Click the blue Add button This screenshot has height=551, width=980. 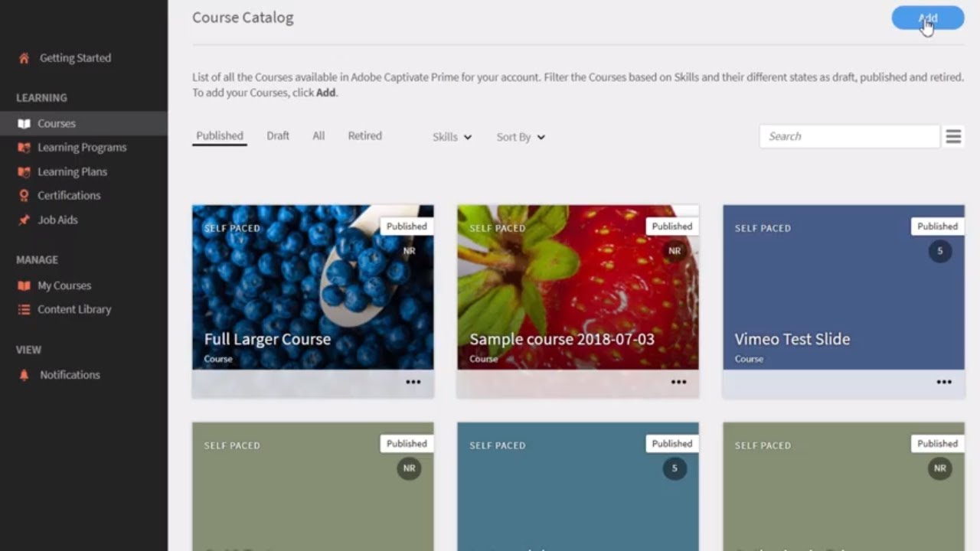click(927, 18)
